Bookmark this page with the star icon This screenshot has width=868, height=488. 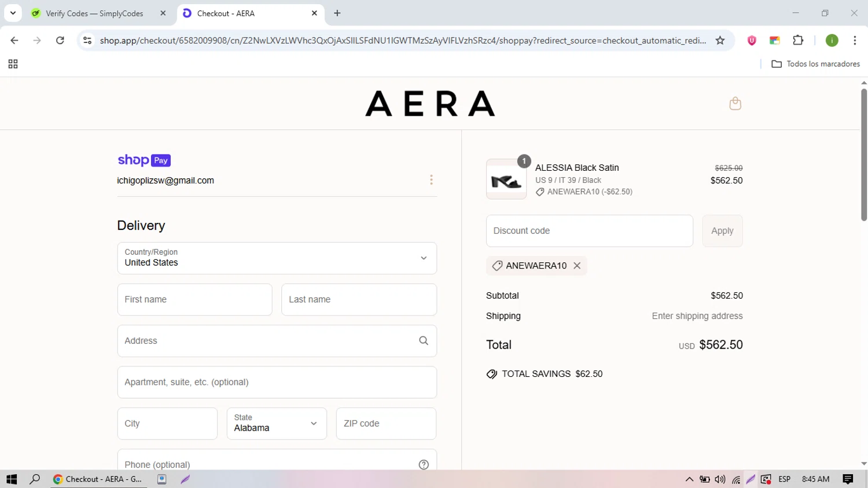click(x=720, y=41)
